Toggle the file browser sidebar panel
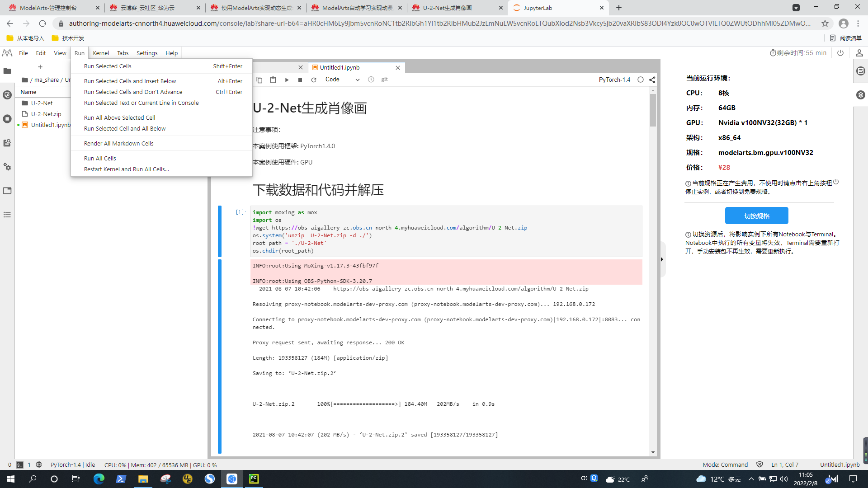Viewport: 868px width, 488px height. [7, 71]
